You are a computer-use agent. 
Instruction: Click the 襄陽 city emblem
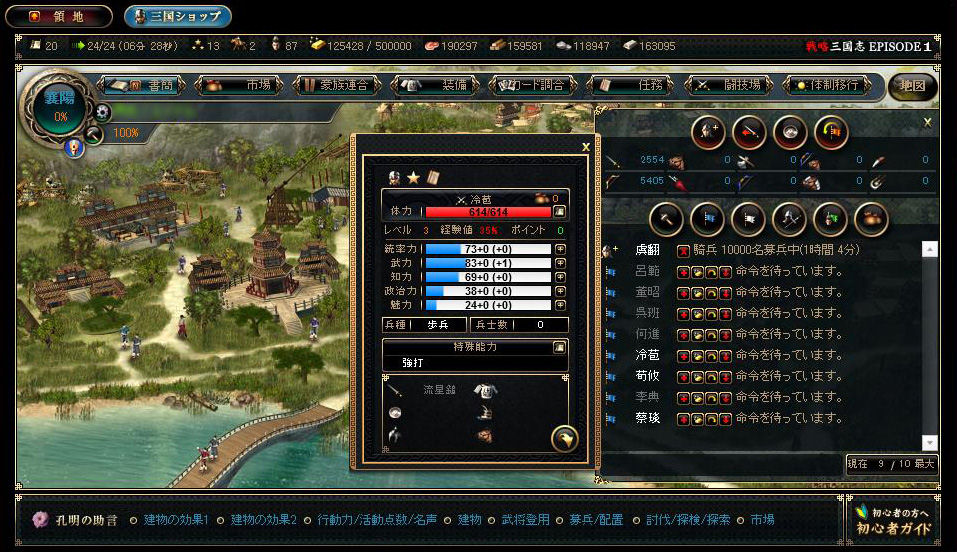coord(59,108)
